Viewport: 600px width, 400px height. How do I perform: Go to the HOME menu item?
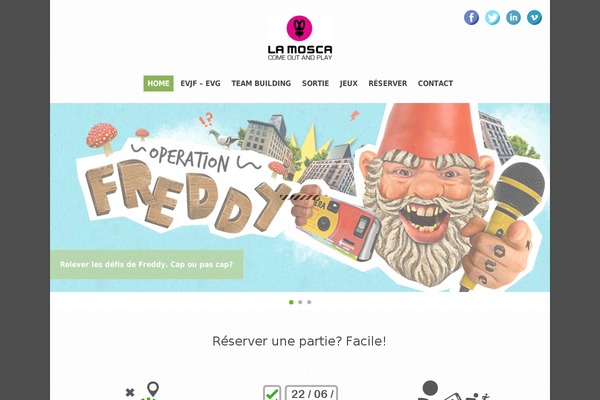click(158, 83)
